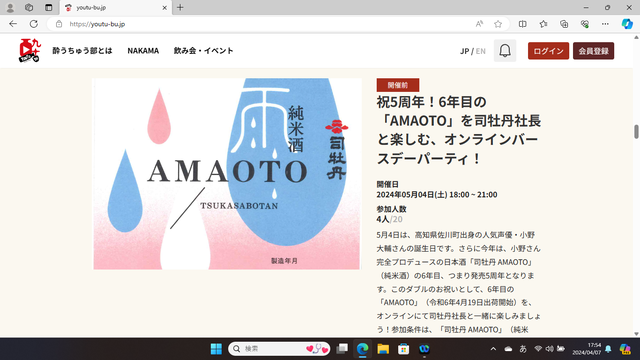The image size is (640, 360).
Task: Click the page vertical scrollbar thumb
Action: click(636, 132)
